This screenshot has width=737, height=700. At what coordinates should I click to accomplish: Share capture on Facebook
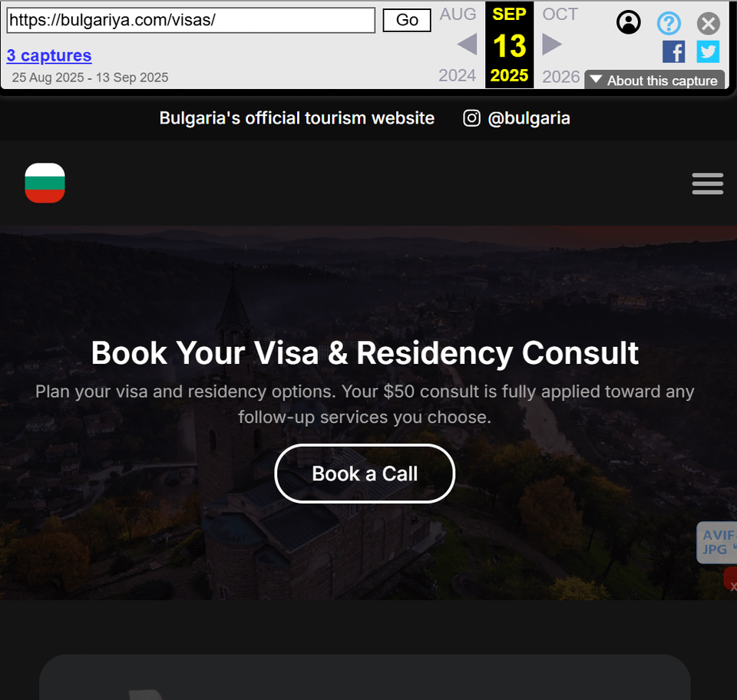pos(673,51)
